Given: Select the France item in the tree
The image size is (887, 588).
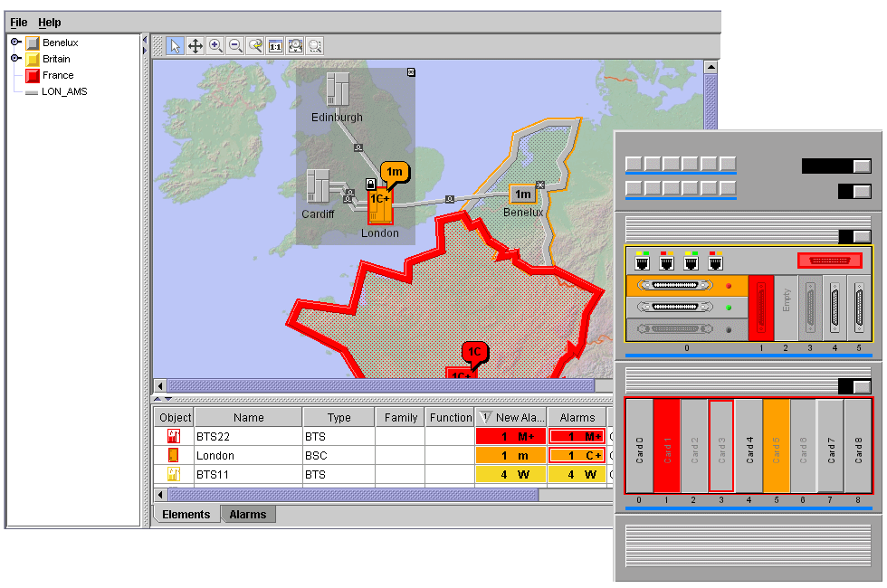Looking at the screenshot, I should pos(58,75).
